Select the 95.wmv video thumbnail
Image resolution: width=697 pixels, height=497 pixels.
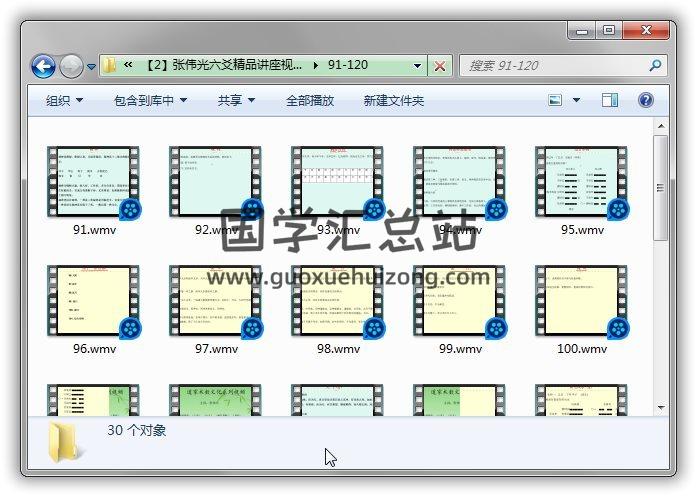pos(581,182)
